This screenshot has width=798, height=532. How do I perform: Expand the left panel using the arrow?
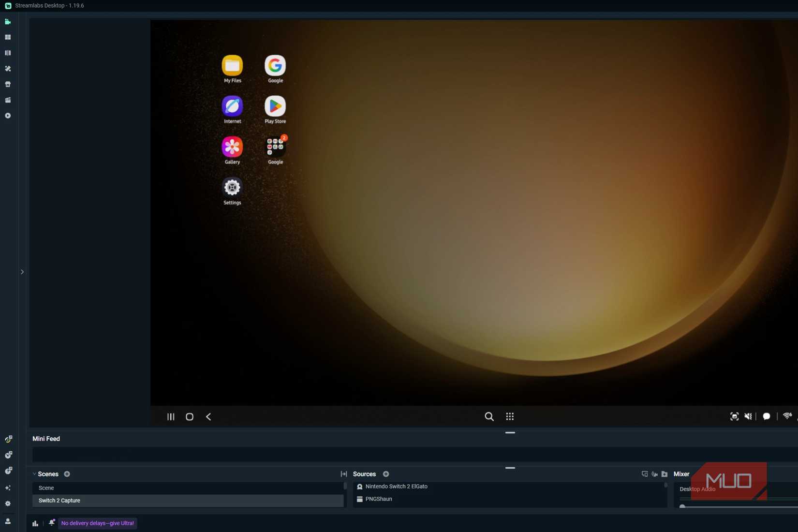point(22,272)
